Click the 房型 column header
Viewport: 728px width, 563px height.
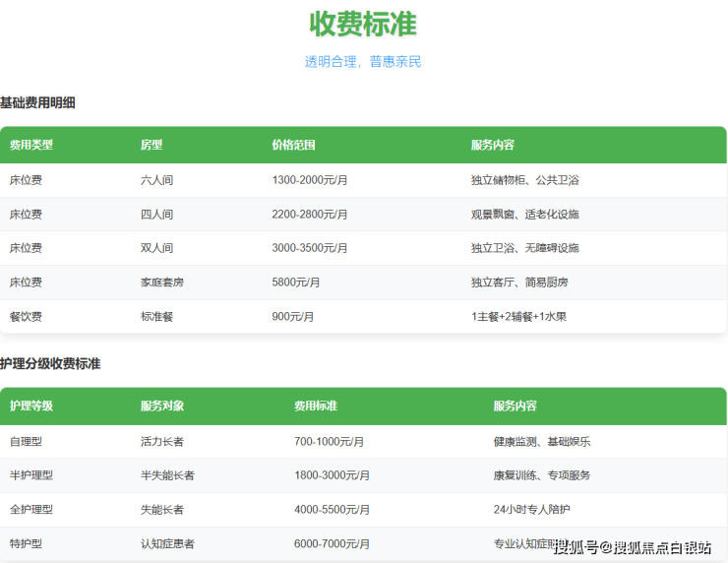pyautogui.click(x=152, y=145)
